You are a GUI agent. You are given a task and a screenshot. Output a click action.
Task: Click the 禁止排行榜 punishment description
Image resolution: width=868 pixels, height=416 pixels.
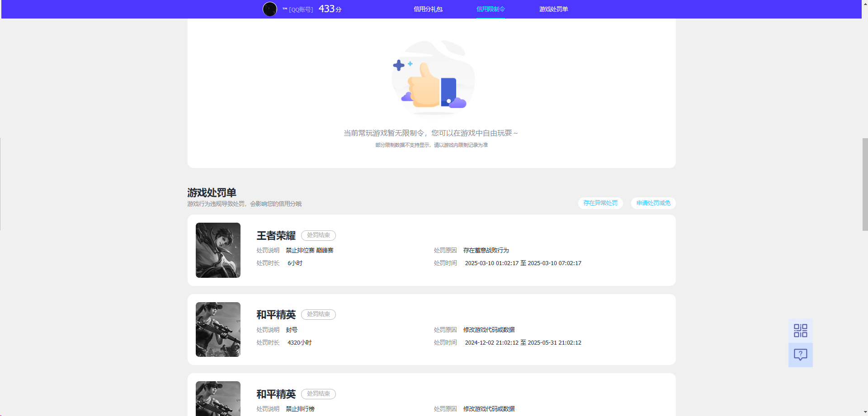pyautogui.click(x=300, y=409)
